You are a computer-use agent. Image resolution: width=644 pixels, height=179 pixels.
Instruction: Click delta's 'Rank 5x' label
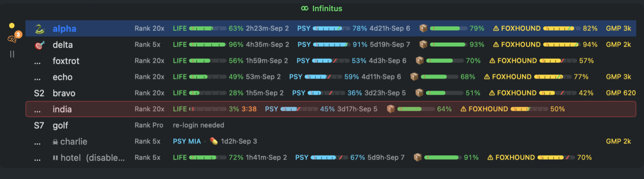point(147,44)
